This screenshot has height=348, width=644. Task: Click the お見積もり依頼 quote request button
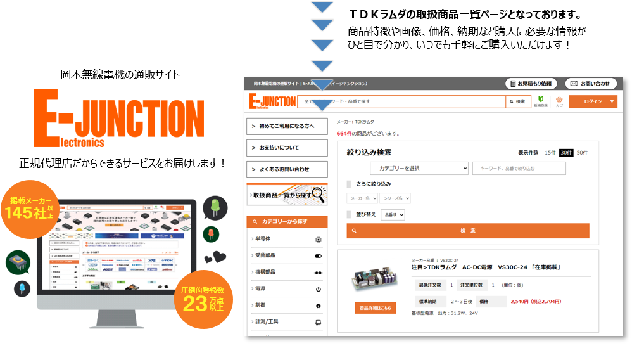[531, 84]
